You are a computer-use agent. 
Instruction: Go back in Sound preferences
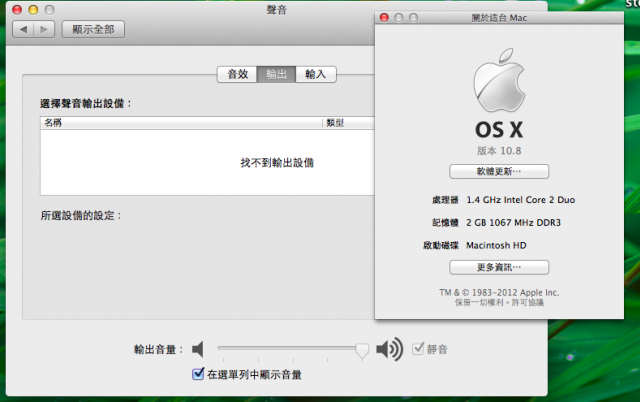[x=23, y=29]
